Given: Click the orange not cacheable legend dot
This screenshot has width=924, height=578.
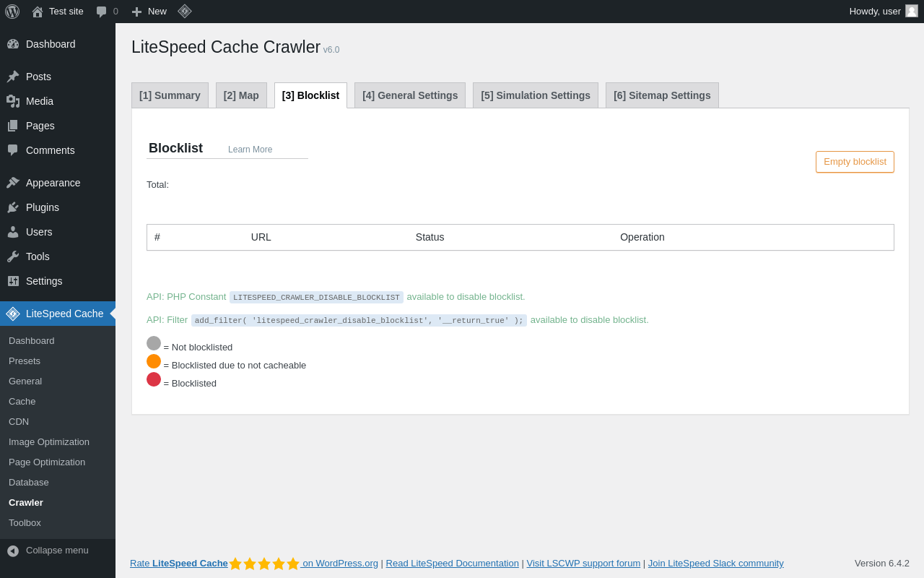Looking at the screenshot, I should [x=154, y=361].
